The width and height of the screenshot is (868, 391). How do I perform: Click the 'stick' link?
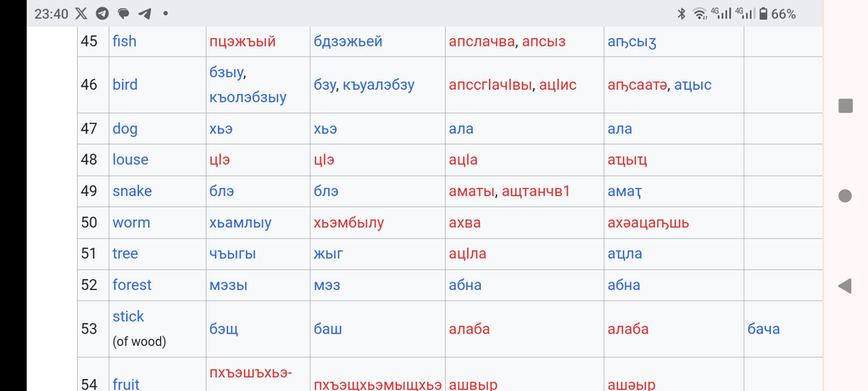coord(128,316)
